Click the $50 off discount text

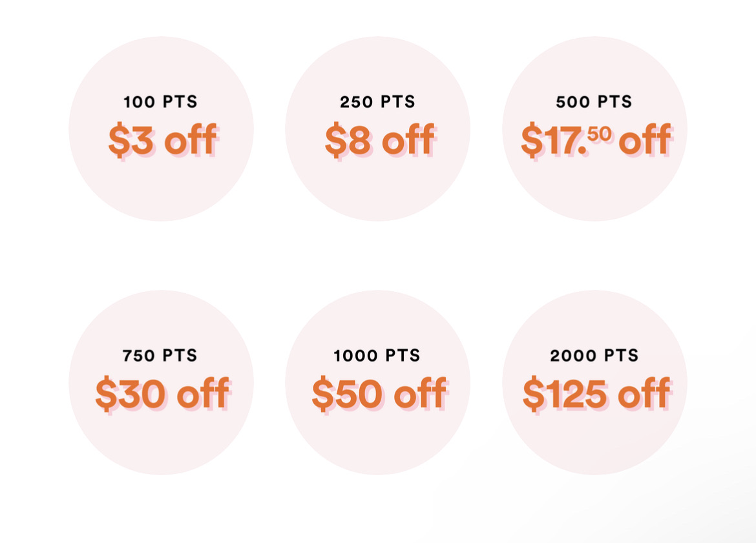coord(379,394)
